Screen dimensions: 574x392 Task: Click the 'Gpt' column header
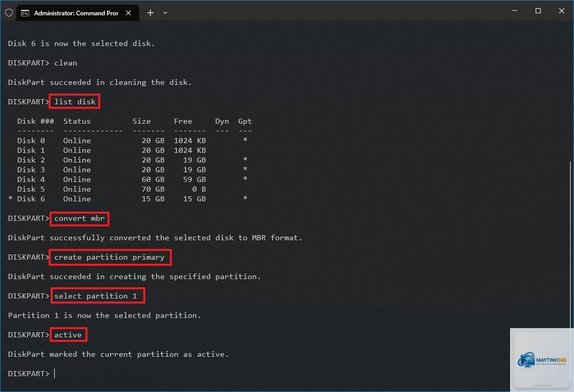(245, 121)
